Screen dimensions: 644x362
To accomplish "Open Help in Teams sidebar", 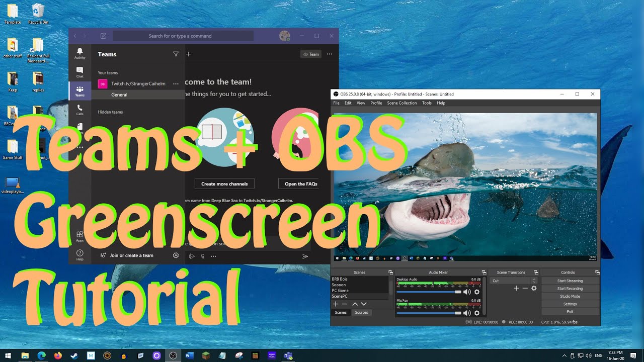I will coord(79,255).
